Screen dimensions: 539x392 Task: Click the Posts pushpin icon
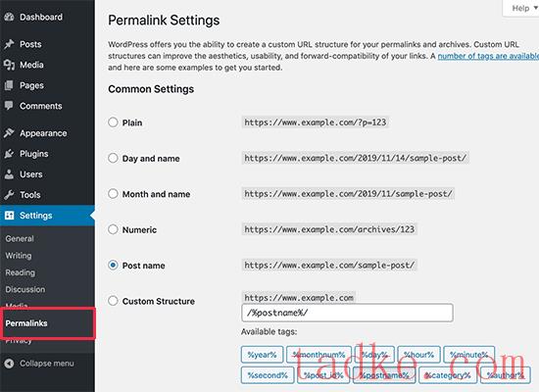point(9,44)
